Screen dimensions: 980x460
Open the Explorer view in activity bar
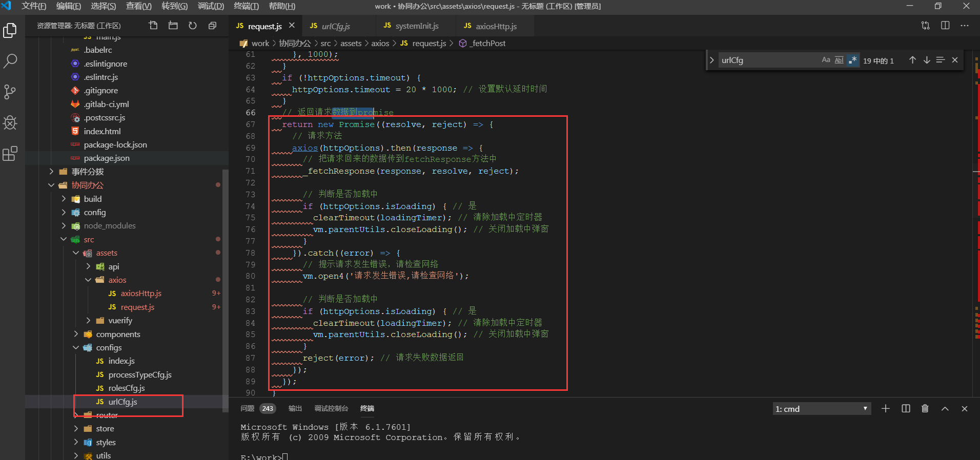[10, 31]
